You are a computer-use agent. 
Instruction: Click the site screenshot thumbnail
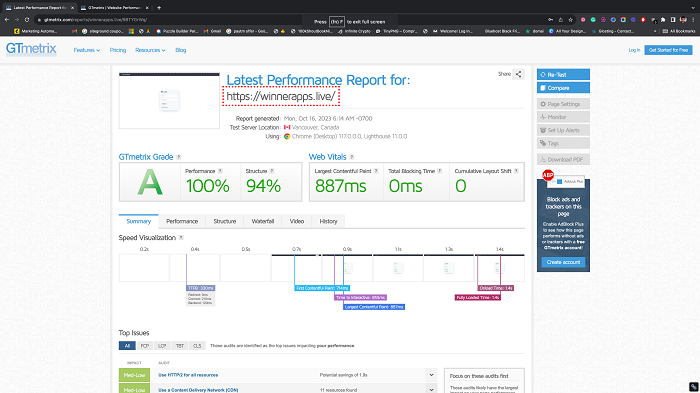[169, 100]
